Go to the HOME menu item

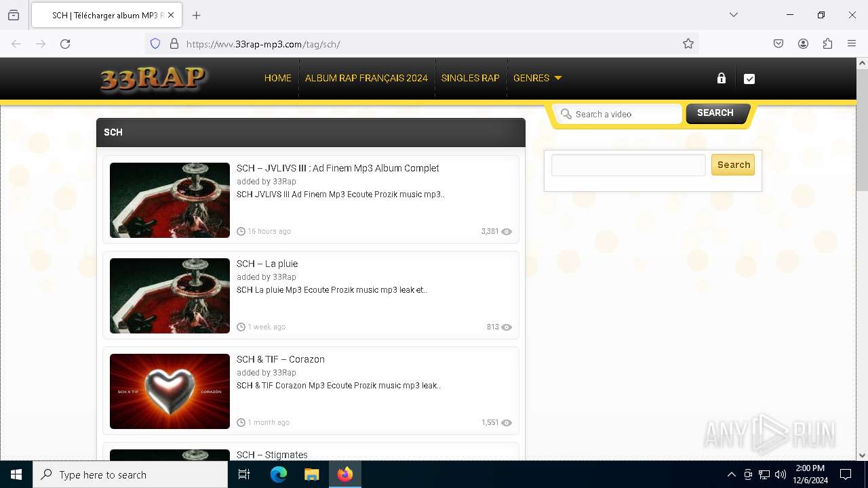(277, 78)
